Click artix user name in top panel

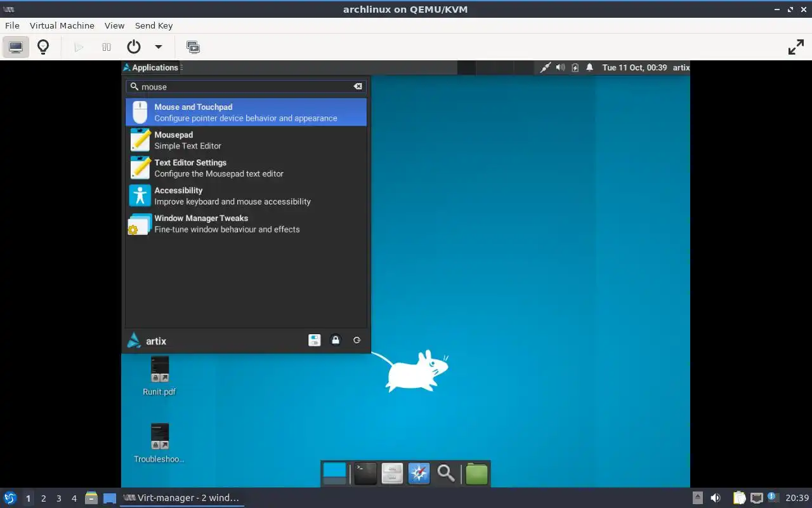coord(681,67)
